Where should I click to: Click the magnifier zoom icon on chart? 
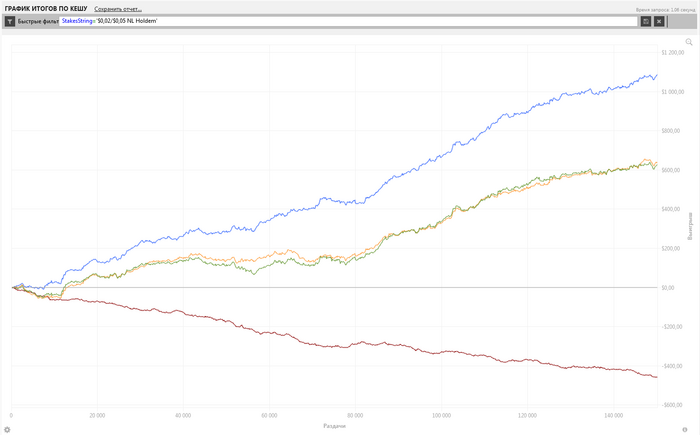pyautogui.click(x=689, y=42)
